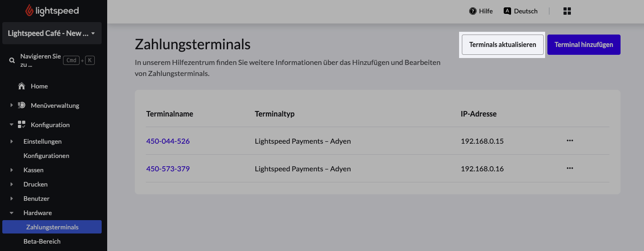Image resolution: width=644 pixels, height=251 pixels.
Task: Click the search magnifier icon
Action: [12, 60]
